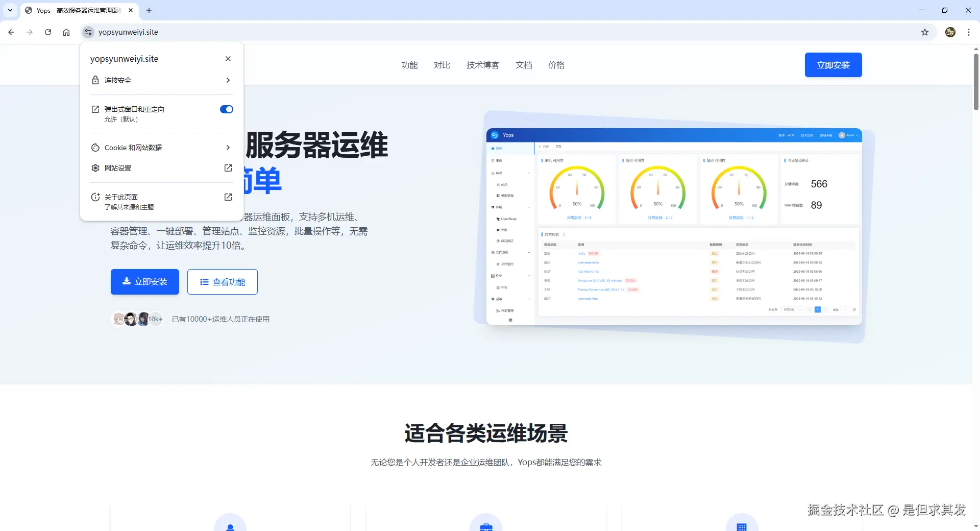Click the browser profile avatar
The image size is (980, 531).
950,32
